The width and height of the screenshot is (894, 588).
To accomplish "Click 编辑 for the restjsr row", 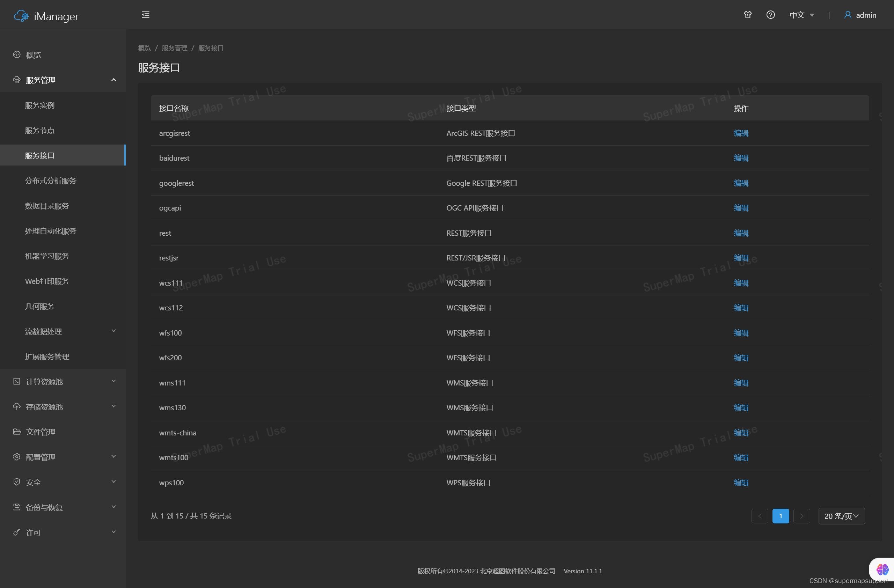I will pos(741,258).
